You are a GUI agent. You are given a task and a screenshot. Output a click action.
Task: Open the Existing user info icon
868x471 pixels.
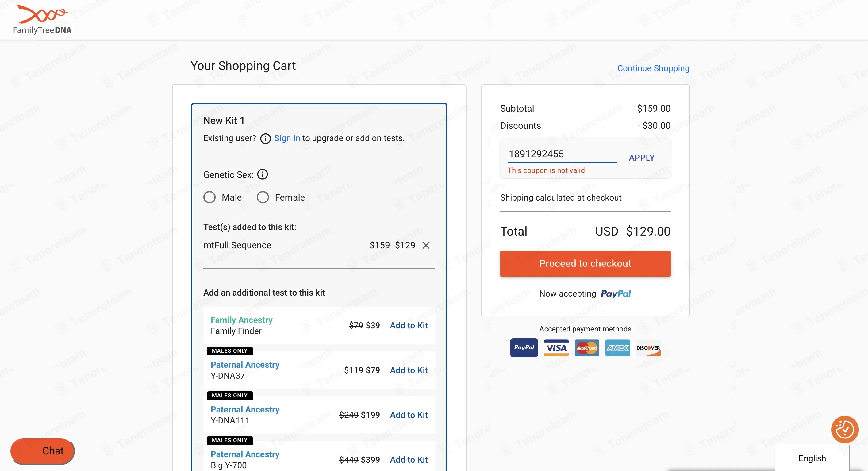266,139
